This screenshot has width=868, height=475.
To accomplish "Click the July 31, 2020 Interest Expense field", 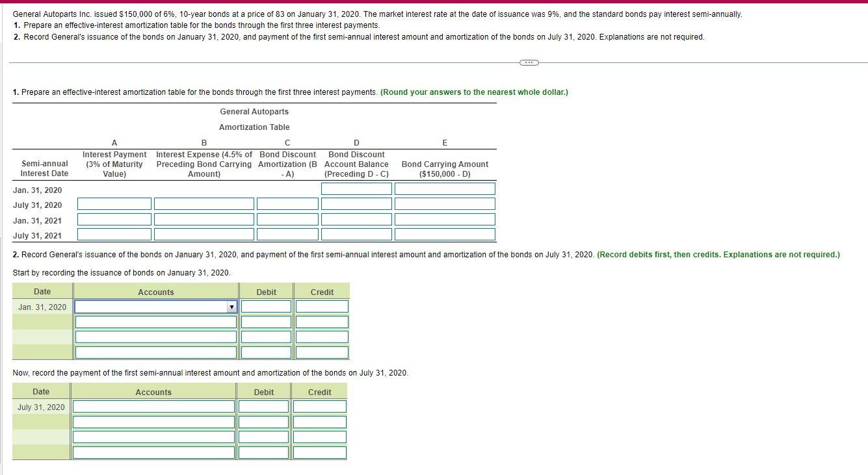I will click(204, 204).
